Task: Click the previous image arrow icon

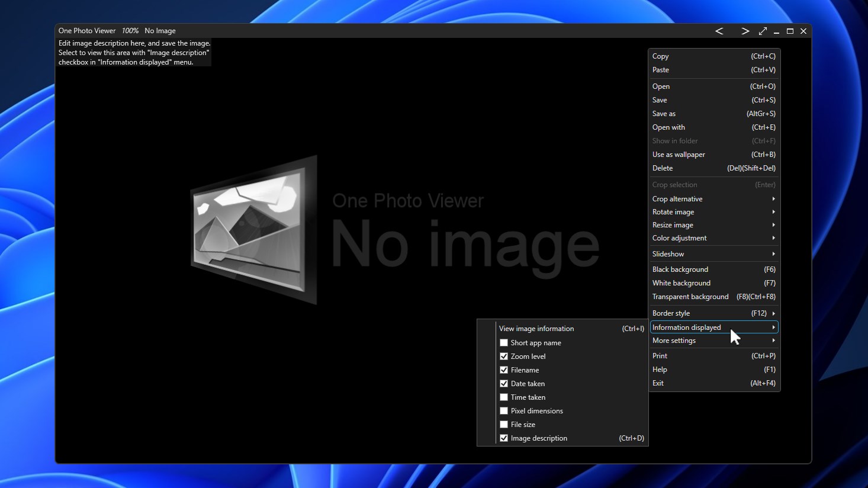Action: (x=719, y=31)
